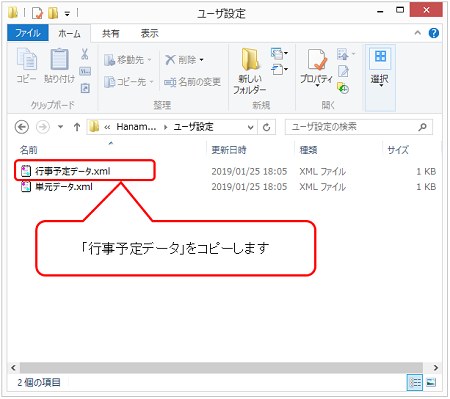This screenshot has height=399, width=450.
Task: Click the window folder icon in title bar
Action: coord(13,12)
